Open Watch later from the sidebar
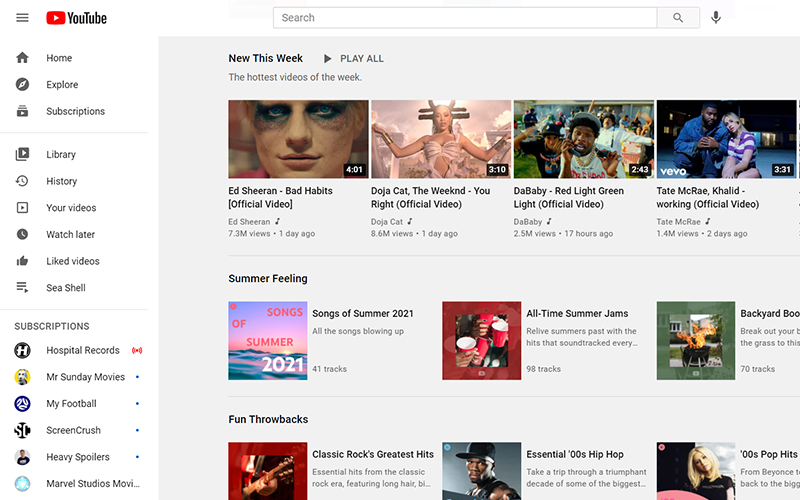This screenshot has height=500, width=800. (74, 234)
